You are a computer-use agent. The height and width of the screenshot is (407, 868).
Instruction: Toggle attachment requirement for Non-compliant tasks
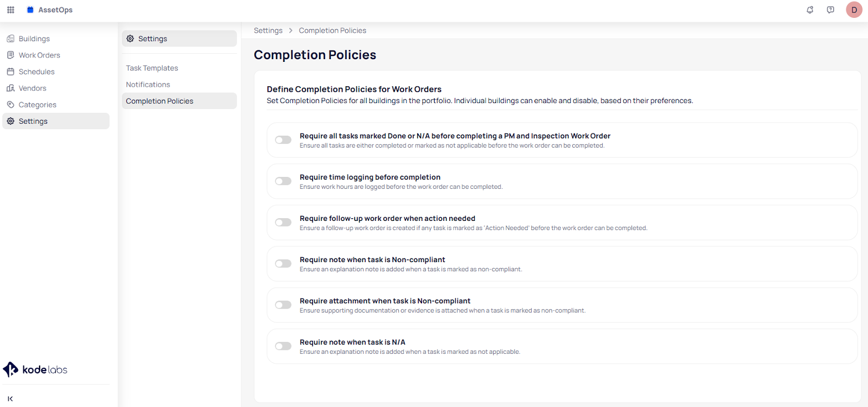pos(283,305)
